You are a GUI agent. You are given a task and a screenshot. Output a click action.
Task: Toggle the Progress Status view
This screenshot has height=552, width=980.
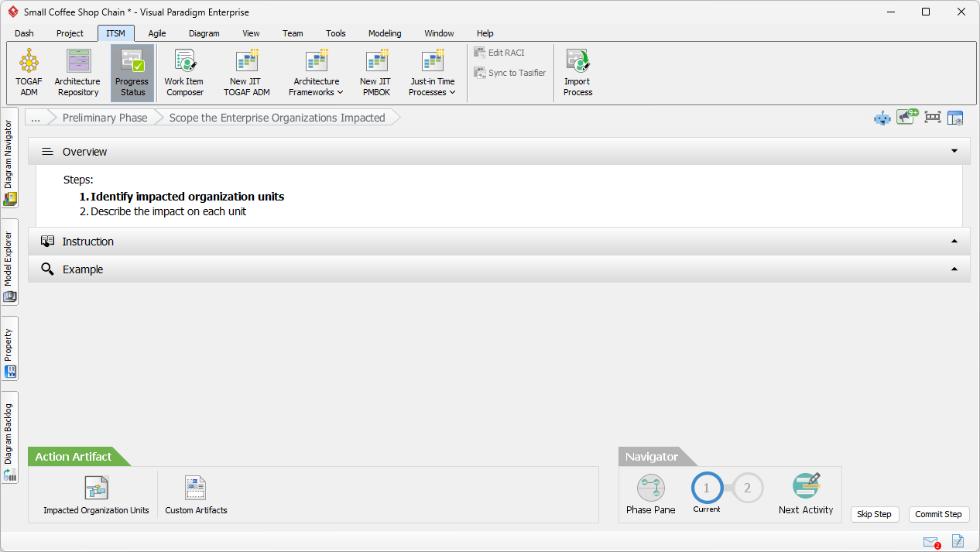(x=132, y=73)
